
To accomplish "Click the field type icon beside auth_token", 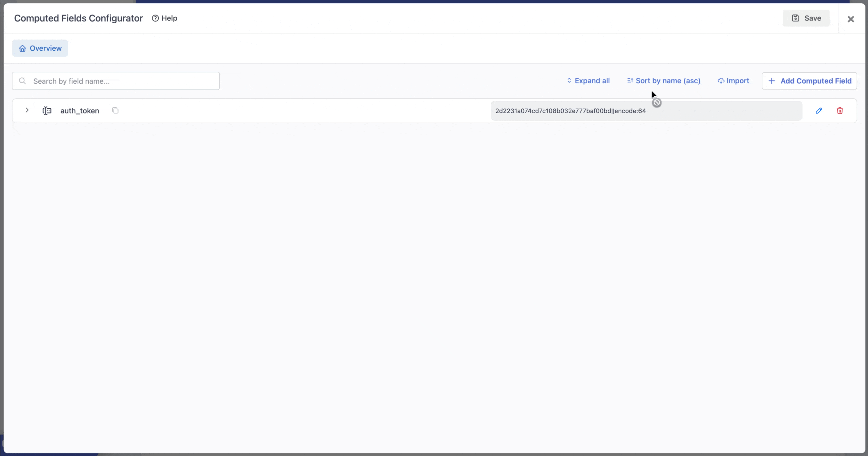I will click(47, 110).
